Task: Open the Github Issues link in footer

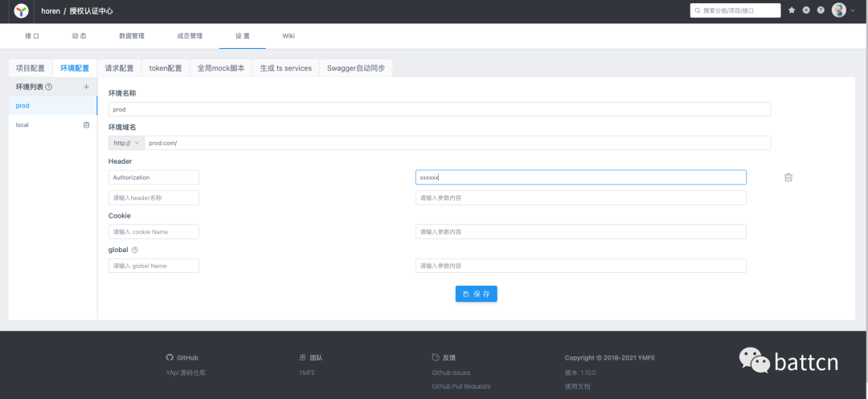Action: tap(451, 373)
